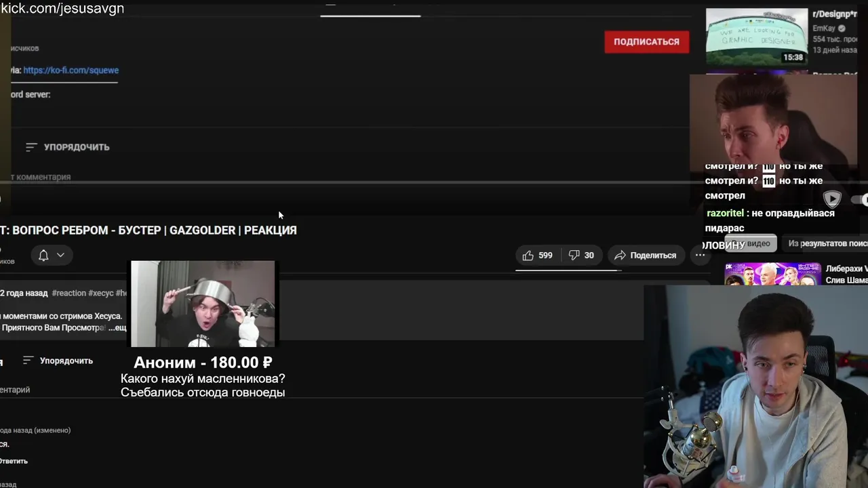Open the ko-fi.com/squewe link
This screenshot has height=488, width=868.
coord(71,70)
